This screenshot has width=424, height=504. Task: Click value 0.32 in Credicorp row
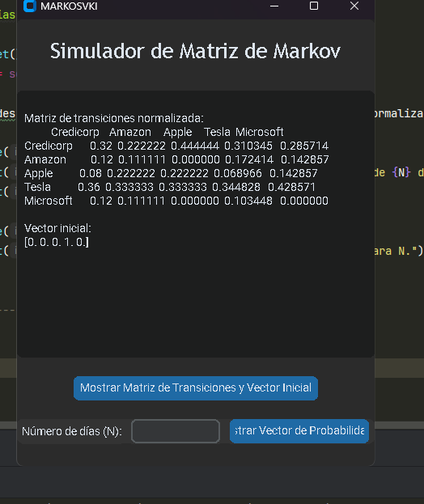click(101, 146)
